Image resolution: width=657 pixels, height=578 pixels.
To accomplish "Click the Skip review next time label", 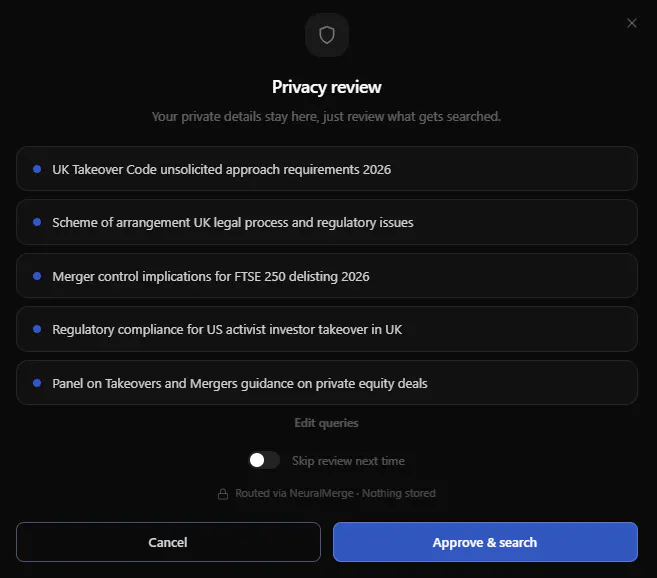I will pos(348,461).
